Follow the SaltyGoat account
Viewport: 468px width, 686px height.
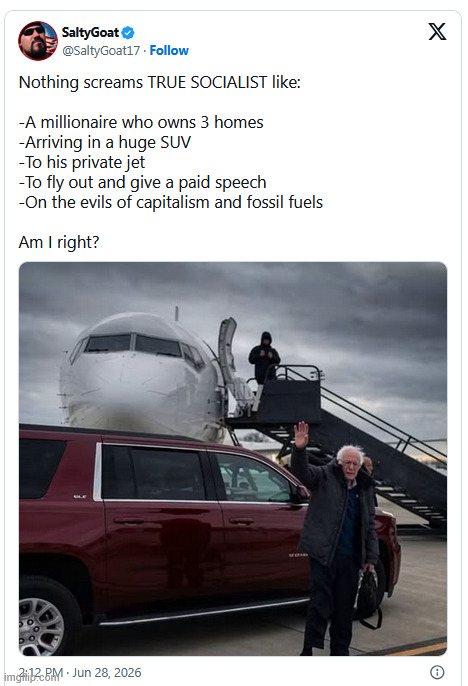[x=169, y=51]
